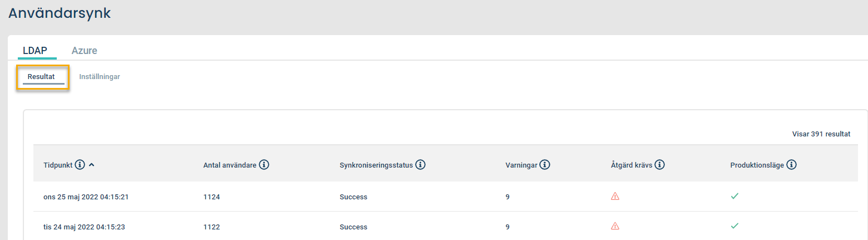Select row ons 25 maj 2022 04:15:21
Viewport: 868px width, 240px height.
click(x=445, y=197)
